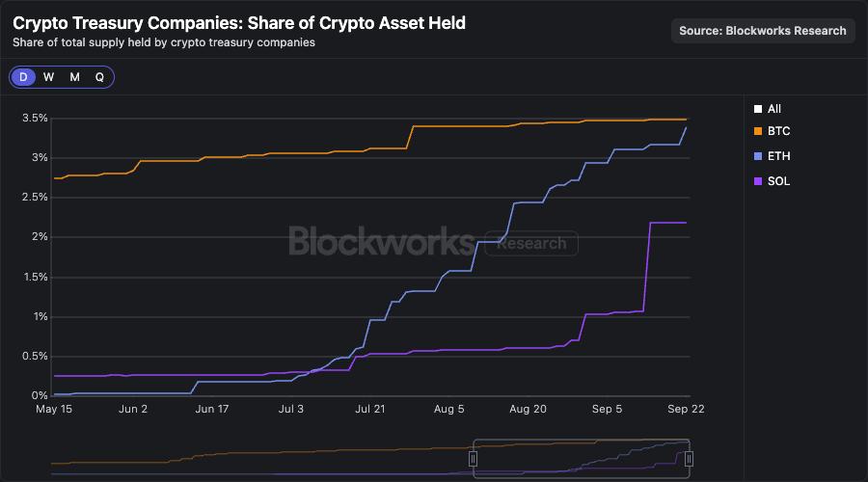Click the right range handle in navigator
Viewport: 868px width, 482px height.
click(x=689, y=459)
